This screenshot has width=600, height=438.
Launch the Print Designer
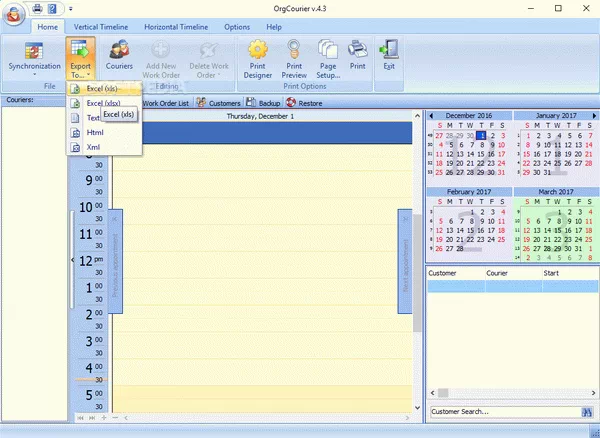pyautogui.click(x=258, y=56)
